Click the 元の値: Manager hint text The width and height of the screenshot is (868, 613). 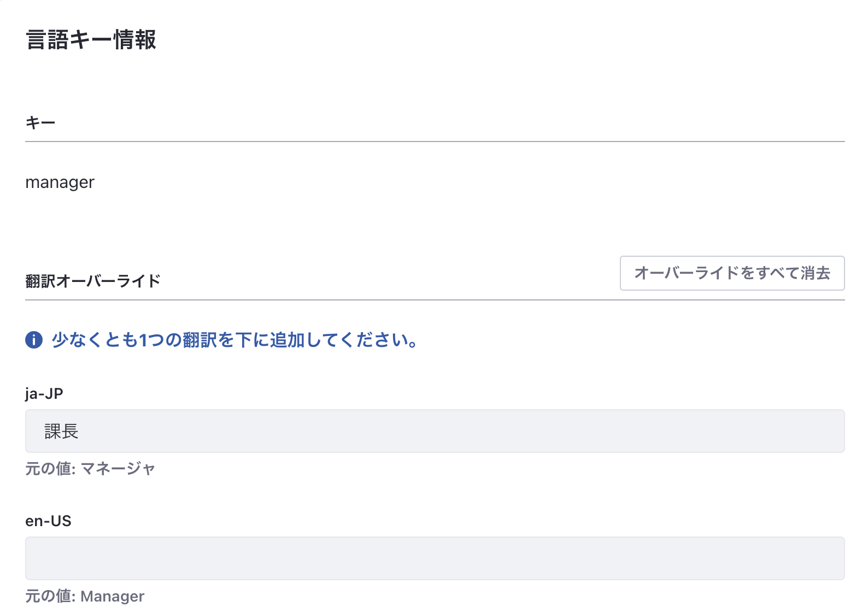[85, 596]
